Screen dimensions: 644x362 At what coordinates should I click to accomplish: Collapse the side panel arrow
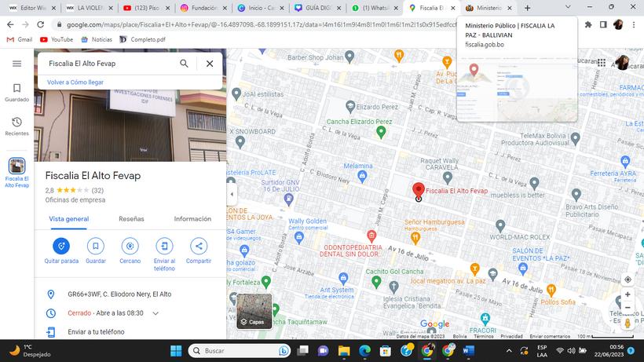coord(232,194)
